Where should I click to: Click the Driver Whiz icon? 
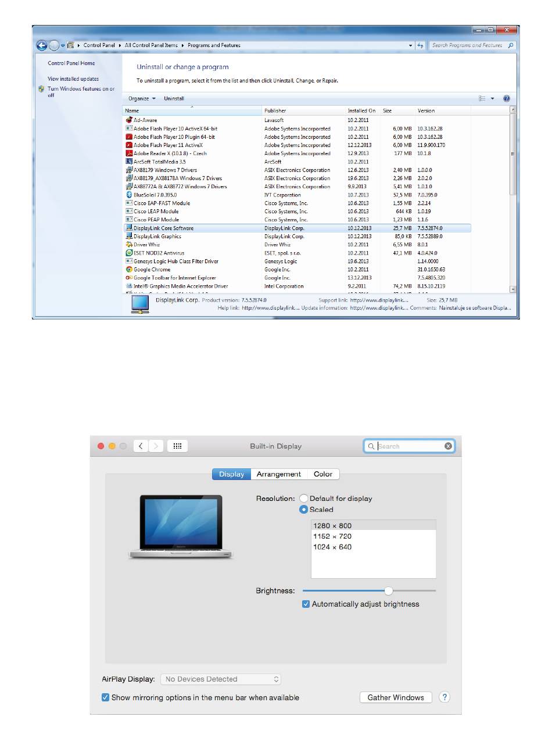point(129,245)
